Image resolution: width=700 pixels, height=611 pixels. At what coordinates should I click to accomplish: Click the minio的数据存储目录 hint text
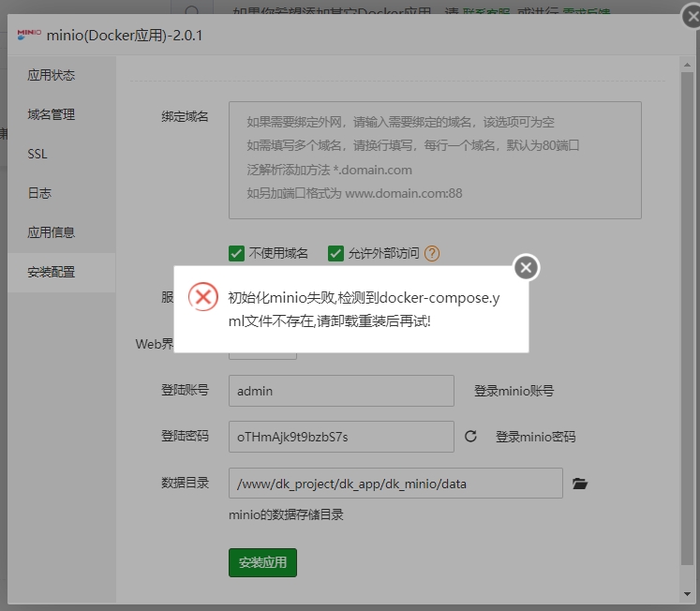point(286,514)
